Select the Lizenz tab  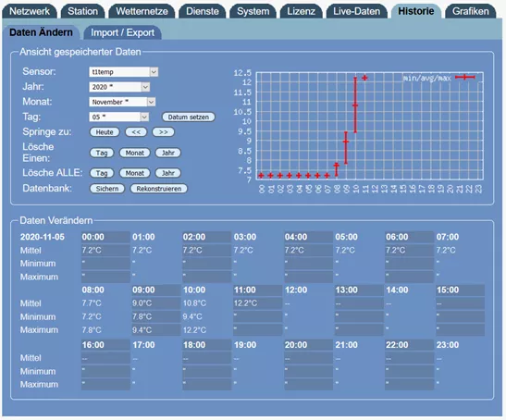[301, 11]
